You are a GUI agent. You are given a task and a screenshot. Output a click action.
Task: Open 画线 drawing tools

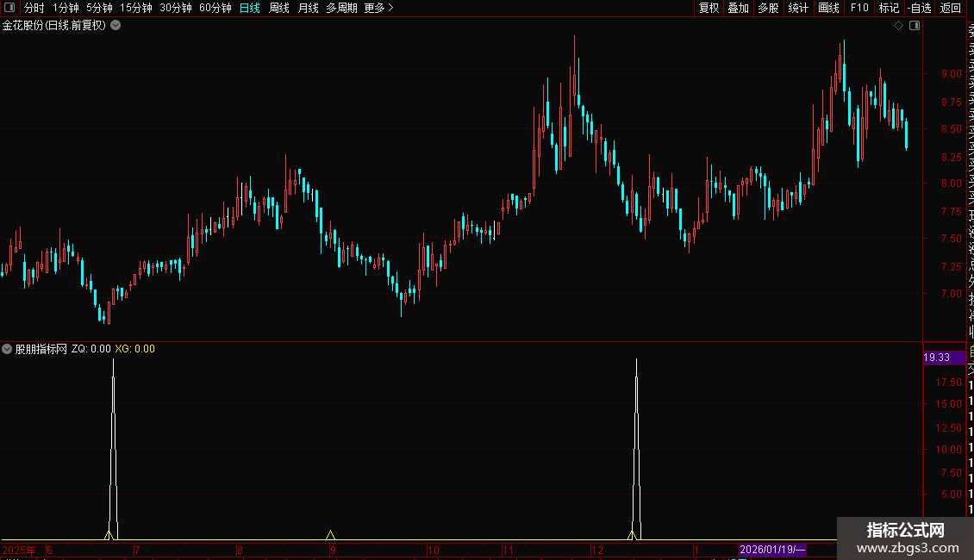coord(828,8)
